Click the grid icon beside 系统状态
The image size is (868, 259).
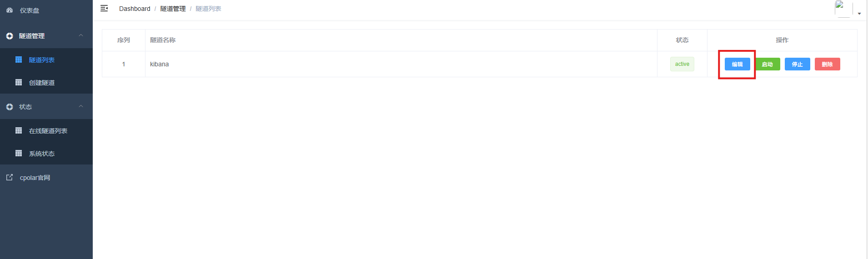point(19,153)
